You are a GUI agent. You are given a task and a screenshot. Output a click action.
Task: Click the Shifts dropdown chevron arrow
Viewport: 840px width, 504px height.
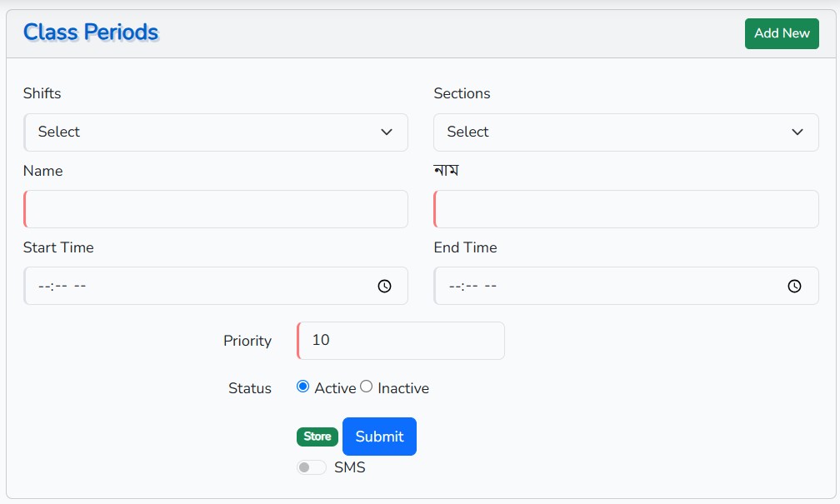click(387, 132)
